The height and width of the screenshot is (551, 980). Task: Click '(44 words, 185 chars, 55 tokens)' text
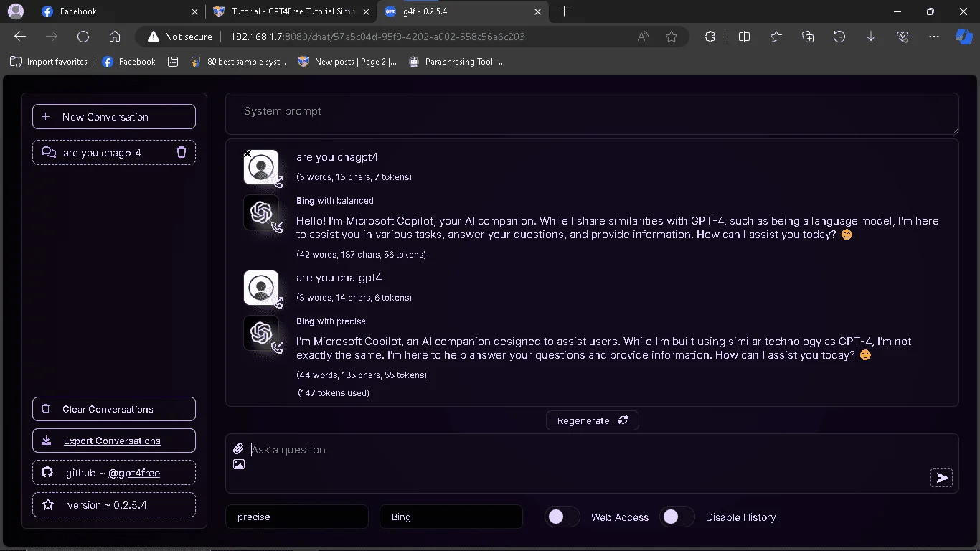click(x=362, y=375)
